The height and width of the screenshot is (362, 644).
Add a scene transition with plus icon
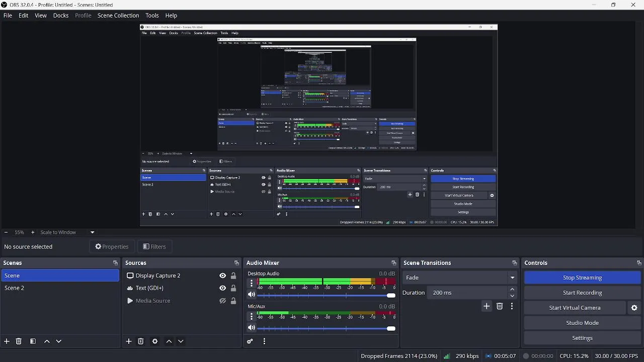(487, 306)
